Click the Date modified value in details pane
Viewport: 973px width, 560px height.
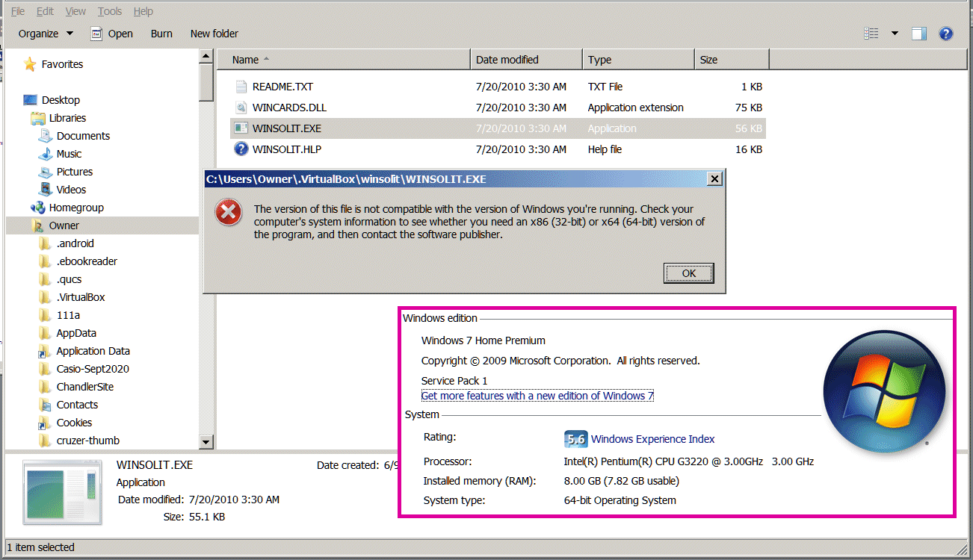[234, 500]
